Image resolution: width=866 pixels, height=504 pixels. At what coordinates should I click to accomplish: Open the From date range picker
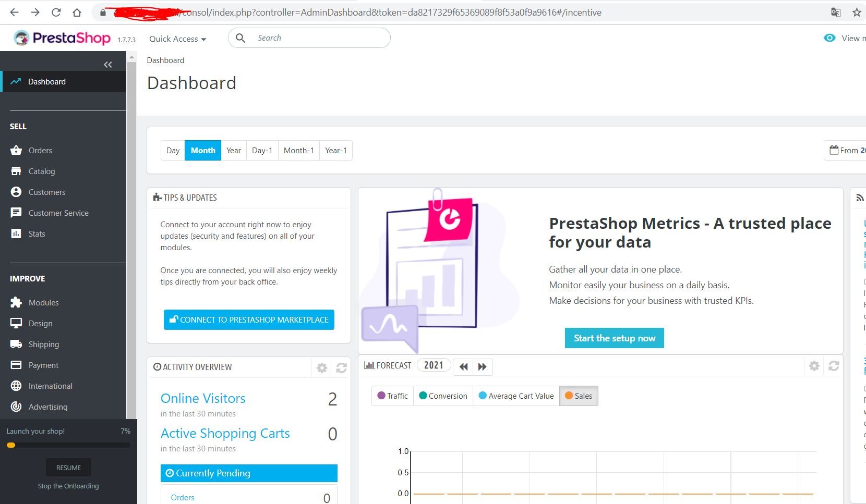click(845, 150)
